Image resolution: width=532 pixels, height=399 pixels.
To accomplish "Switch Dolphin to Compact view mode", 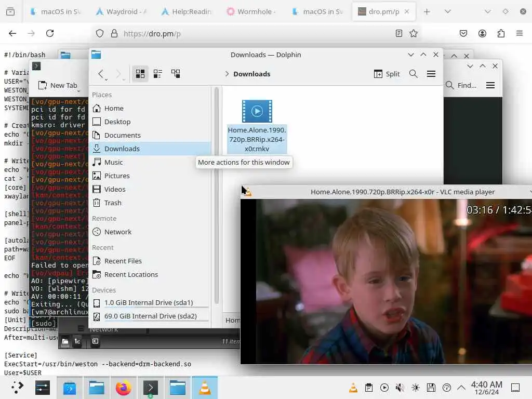I will [158, 74].
